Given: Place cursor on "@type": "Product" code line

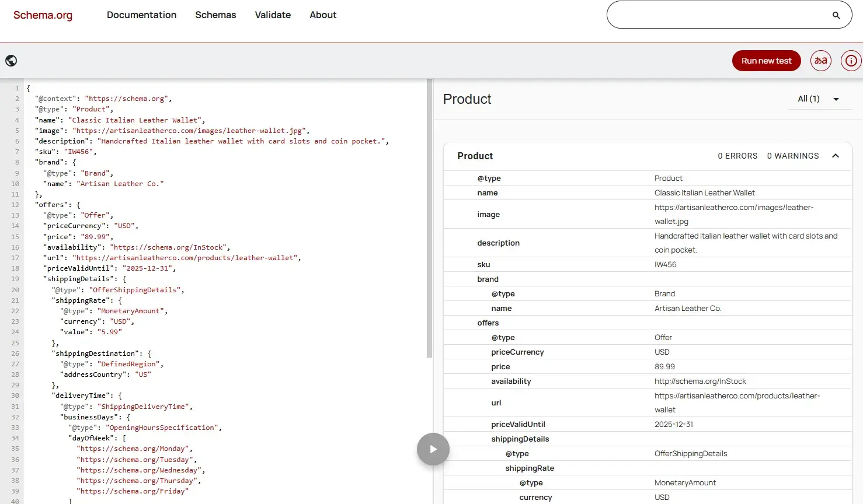Looking at the screenshot, I should click(x=74, y=109).
